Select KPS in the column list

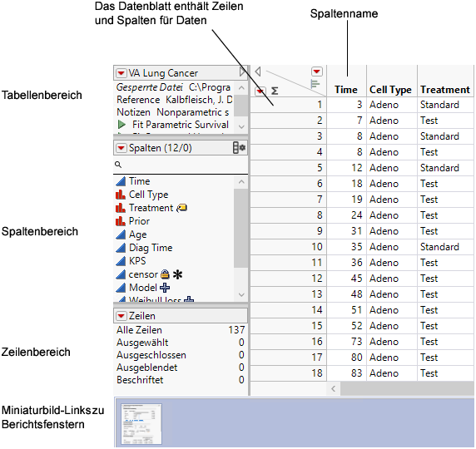137,261
